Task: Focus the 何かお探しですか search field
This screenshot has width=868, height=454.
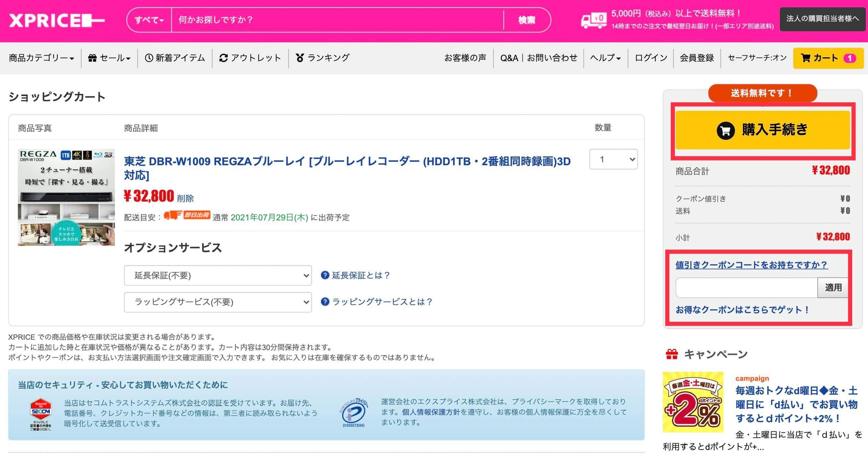Action: (x=337, y=20)
